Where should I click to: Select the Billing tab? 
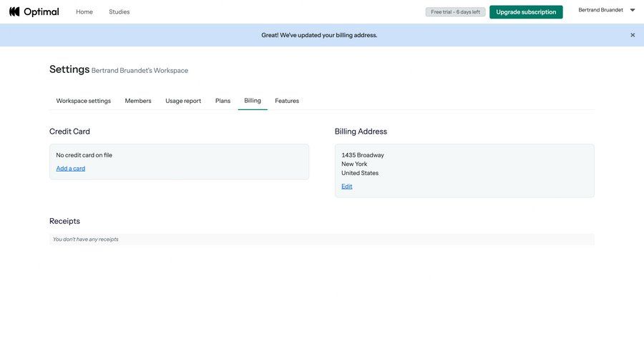[253, 101]
